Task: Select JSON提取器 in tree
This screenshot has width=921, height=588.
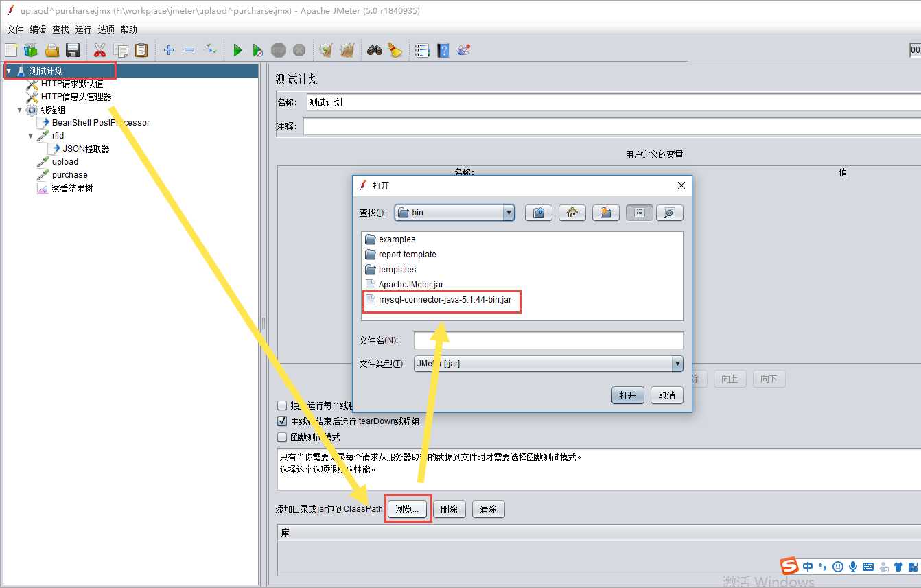Action: 86,149
